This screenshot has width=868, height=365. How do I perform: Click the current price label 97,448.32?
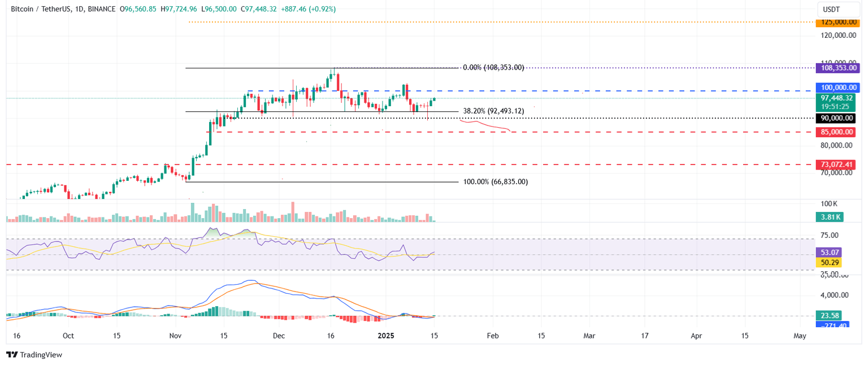tap(836, 97)
